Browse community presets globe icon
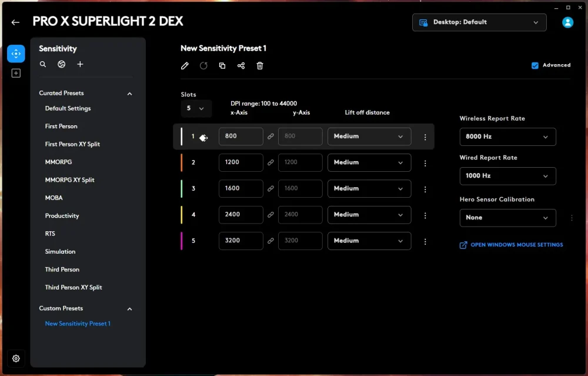This screenshot has height=376, width=588. (62, 64)
